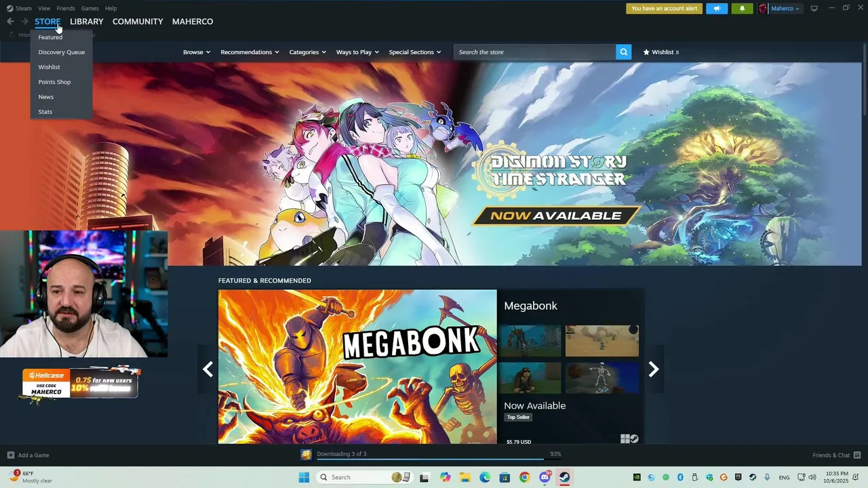The width and height of the screenshot is (868, 488).
Task: Click the download game icon in status bar
Action: coord(307,455)
